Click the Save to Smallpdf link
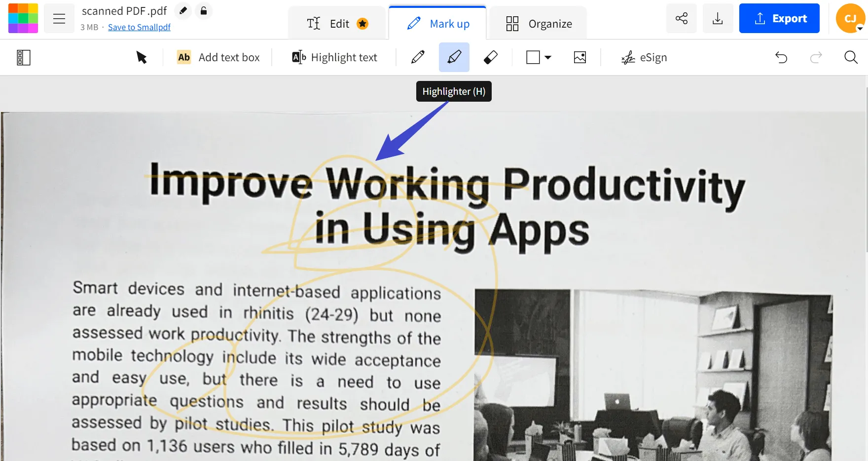 pyautogui.click(x=139, y=27)
